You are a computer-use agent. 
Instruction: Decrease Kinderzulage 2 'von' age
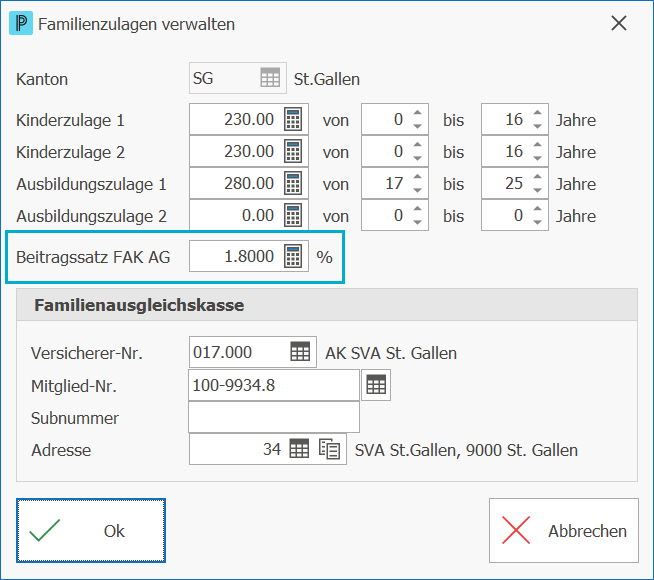pyautogui.click(x=418, y=158)
